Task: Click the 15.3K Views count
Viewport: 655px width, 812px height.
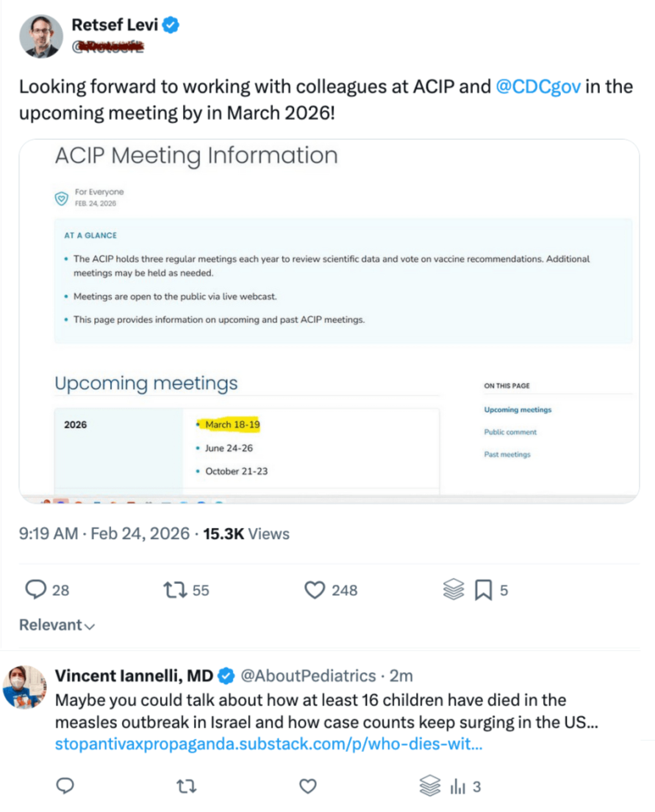Action: tap(246, 534)
